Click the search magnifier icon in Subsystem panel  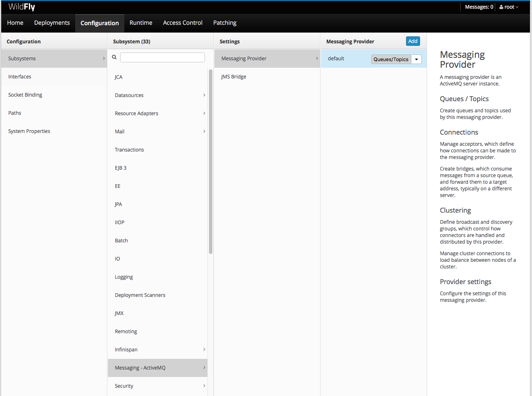coord(114,57)
